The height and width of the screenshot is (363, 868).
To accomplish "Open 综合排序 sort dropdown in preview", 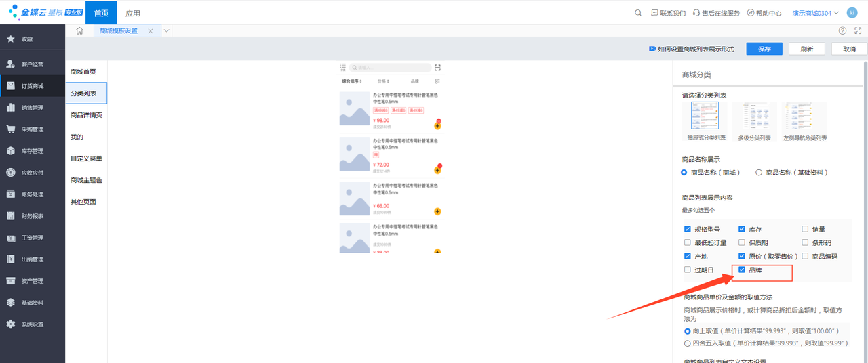I will pos(351,81).
